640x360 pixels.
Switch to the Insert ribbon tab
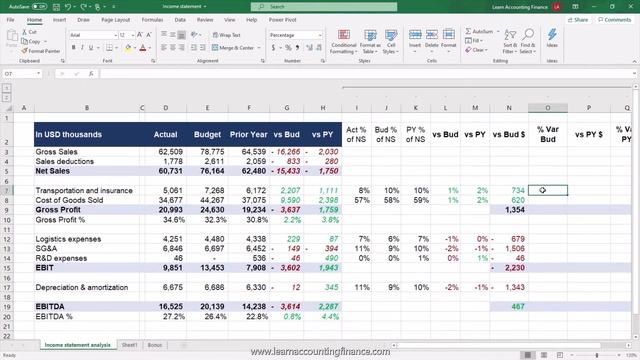pos(59,20)
